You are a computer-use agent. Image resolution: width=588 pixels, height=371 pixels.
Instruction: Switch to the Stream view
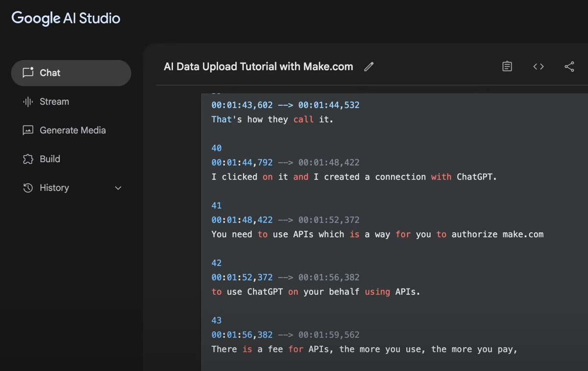(54, 101)
